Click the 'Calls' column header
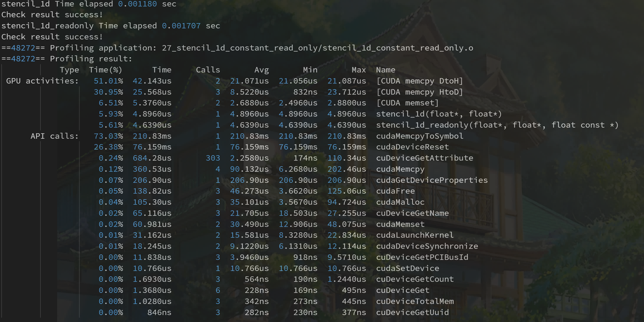Screen dimensions: 644x322 [208, 70]
